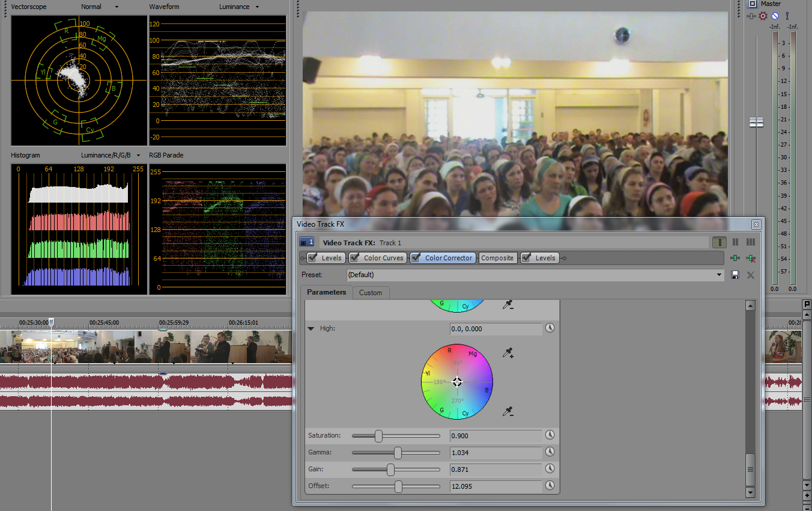Delete the preset with the X icon
The width and height of the screenshot is (812, 511).
(750, 275)
